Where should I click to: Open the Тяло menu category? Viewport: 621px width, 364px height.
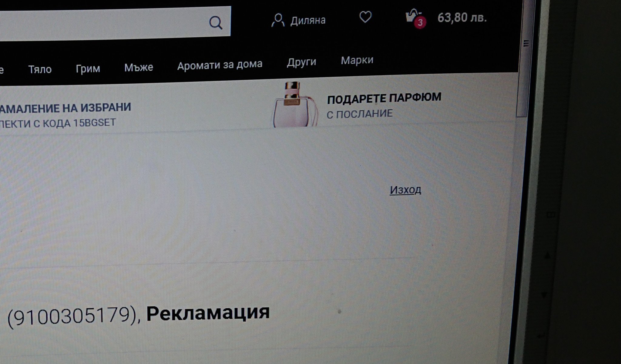coord(40,69)
